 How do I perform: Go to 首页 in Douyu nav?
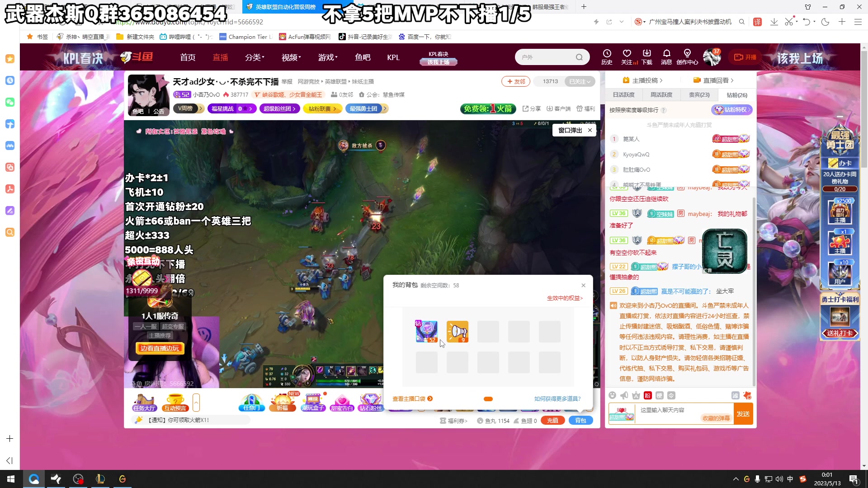[x=188, y=57]
